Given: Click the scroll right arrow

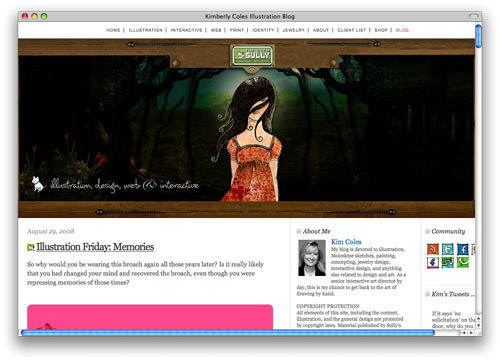Looking at the screenshot, I should [471, 333].
